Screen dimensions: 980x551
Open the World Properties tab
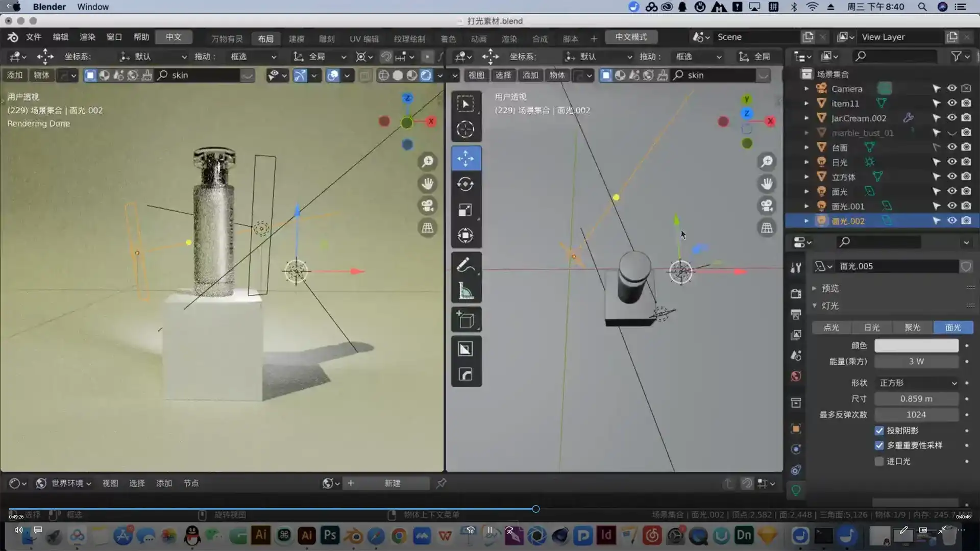tap(796, 376)
